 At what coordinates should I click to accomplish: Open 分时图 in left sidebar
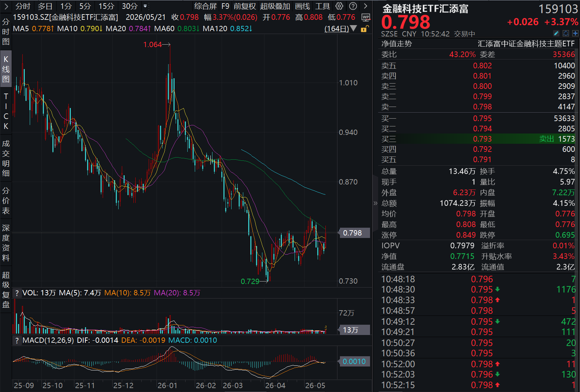tap(6, 32)
